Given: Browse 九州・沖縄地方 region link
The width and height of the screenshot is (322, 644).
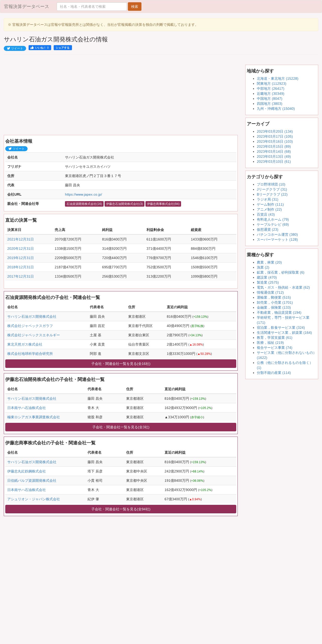Looking at the screenshot, I should click(276, 109).
